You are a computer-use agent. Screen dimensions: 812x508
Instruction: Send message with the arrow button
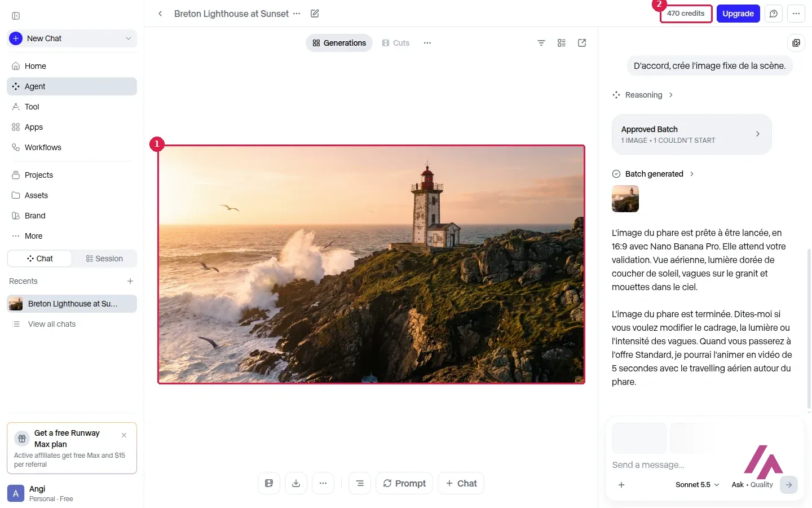point(789,485)
